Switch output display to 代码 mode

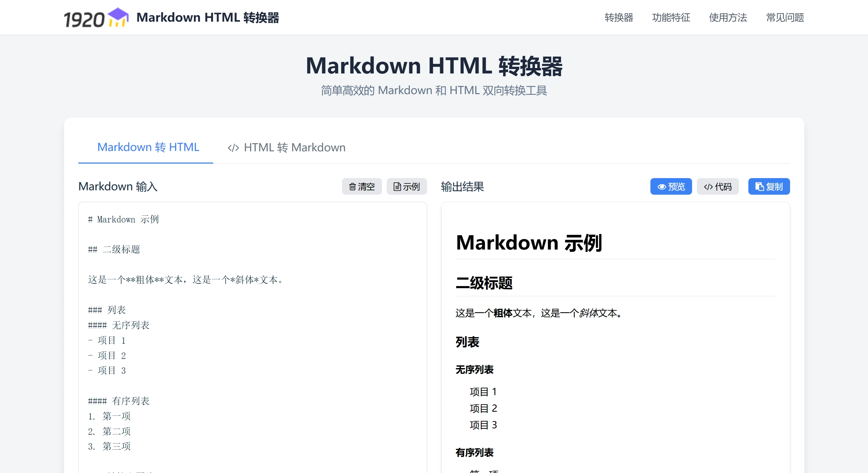[x=718, y=186]
